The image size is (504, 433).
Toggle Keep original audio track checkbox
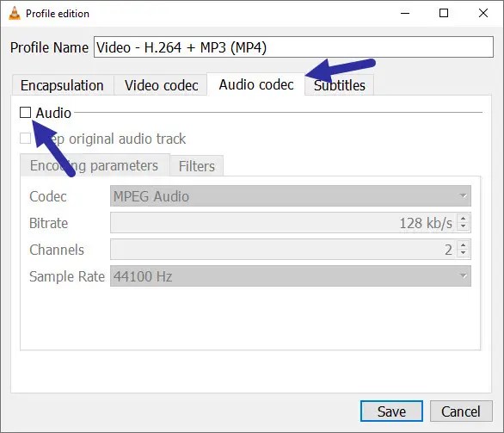coord(26,139)
